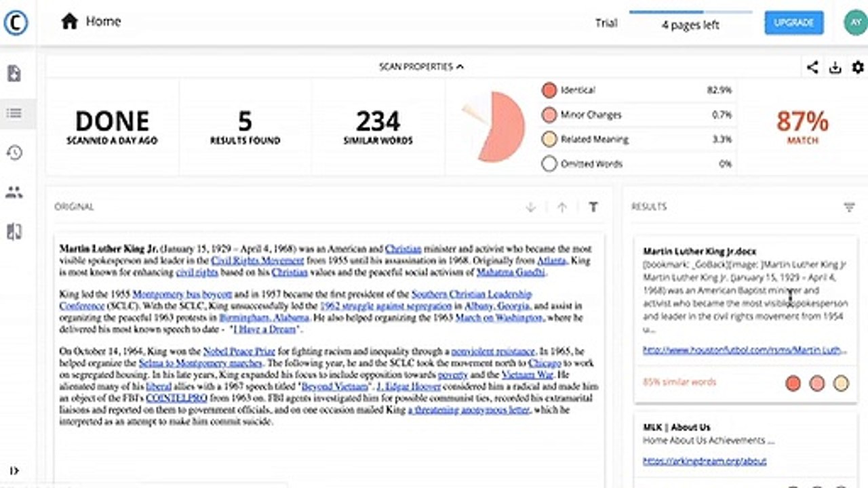Click the Upgrade button
The width and height of the screenshot is (868, 488).
tap(793, 22)
